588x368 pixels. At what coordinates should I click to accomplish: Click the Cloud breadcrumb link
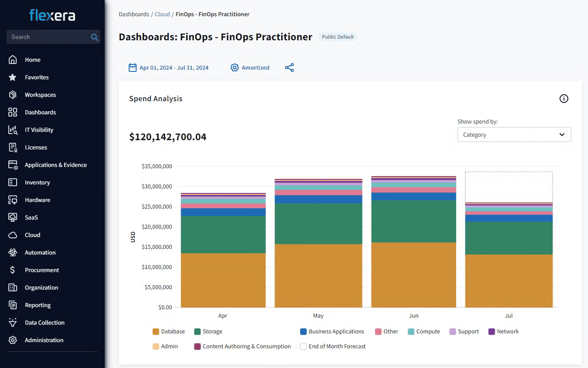coord(162,14)
